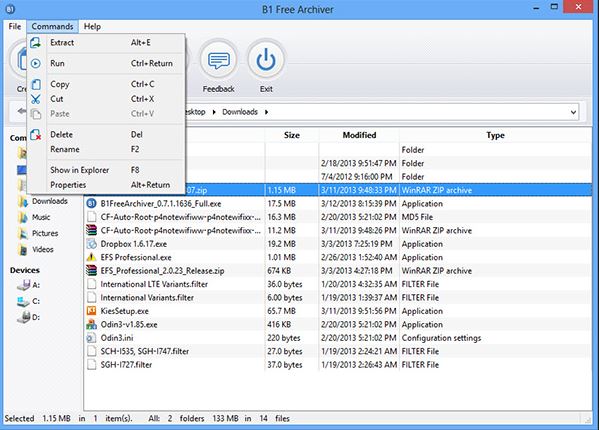Choose Extract from Commands menu

point(106,43)
